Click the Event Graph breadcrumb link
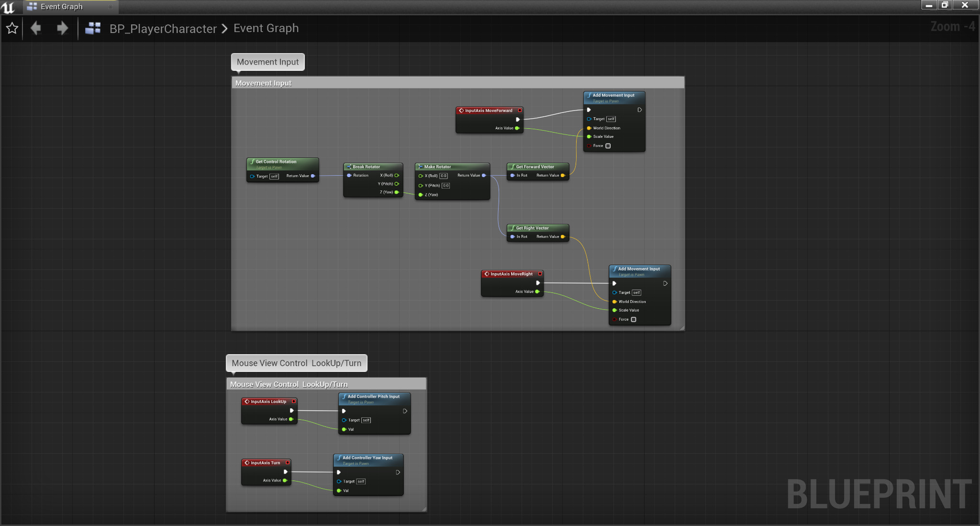The height and width of the screenshot is (526, 980). 266,28
